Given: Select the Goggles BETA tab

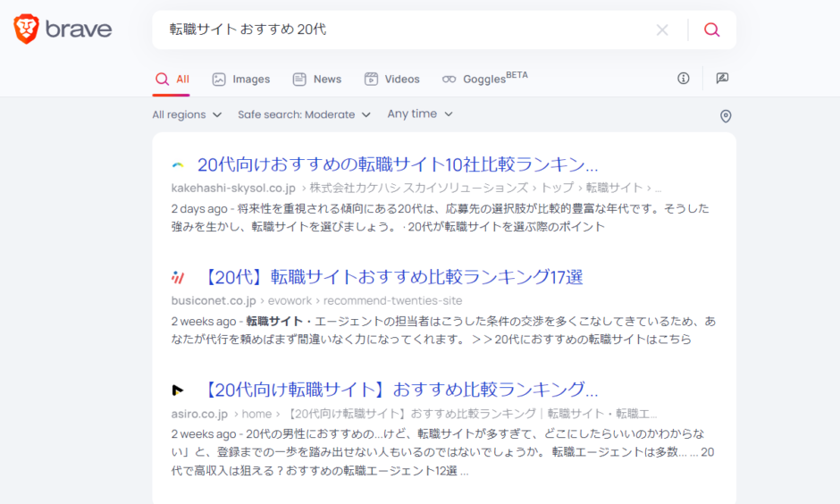Looking at the screenshot, I should click(x=485, y=79).
